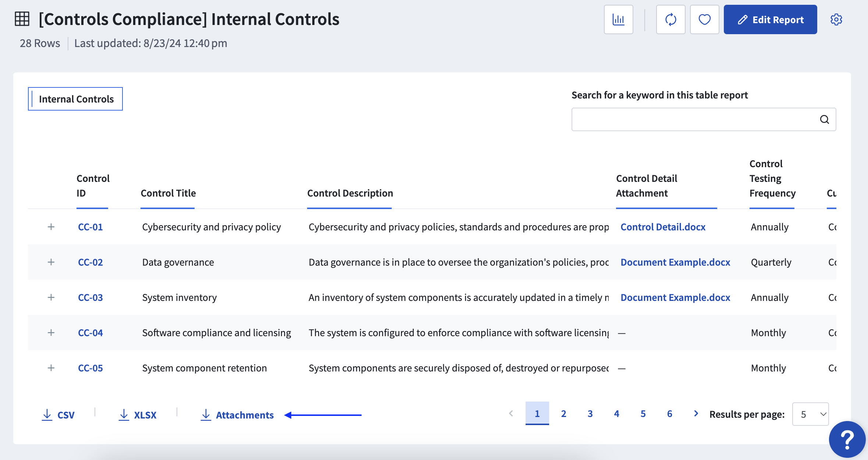Viewport: 868px width, 460px height.
Task: Sort by Control Testing Frequency header
Action: [772, 179]
